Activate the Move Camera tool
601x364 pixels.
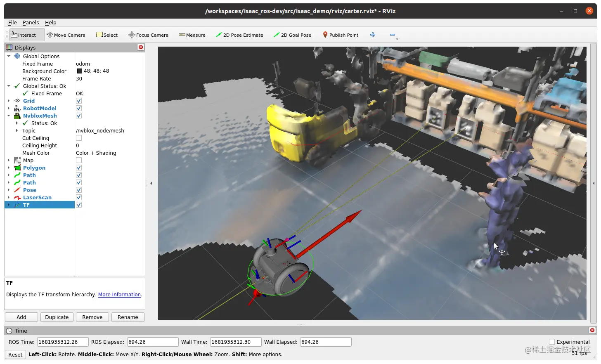pyautogui.click(x=66, y=35)
